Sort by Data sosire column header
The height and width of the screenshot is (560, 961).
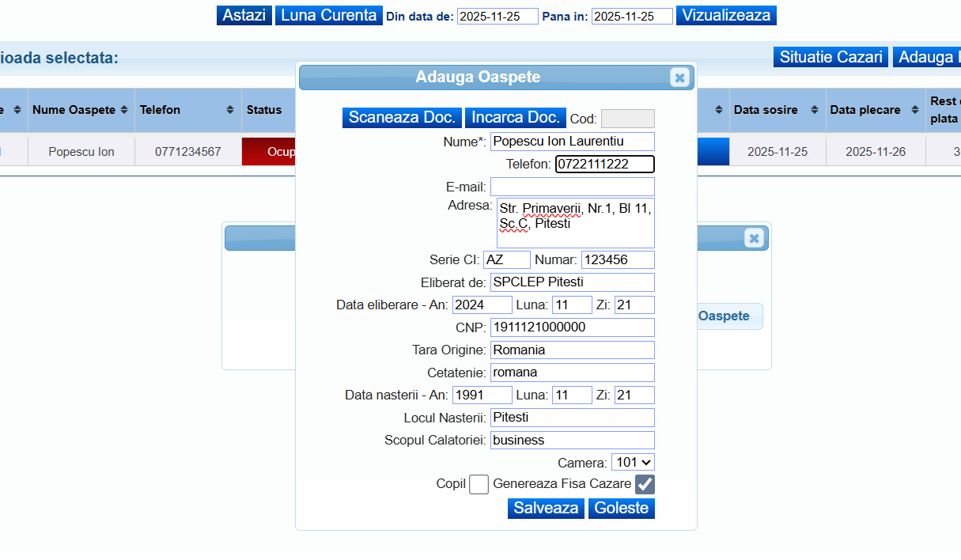click(766, 110)
